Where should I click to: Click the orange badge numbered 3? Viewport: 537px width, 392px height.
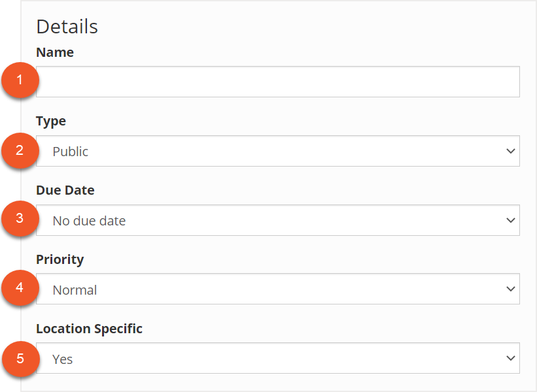[x=20, y=219]
